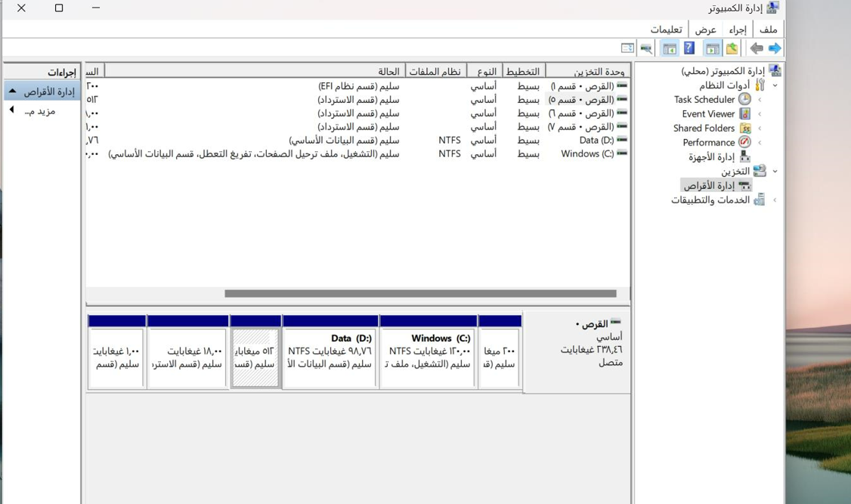The height and width of the screenshot is (504, 851).
Task: Click the up one level folder icon
Action: point(732,48)
